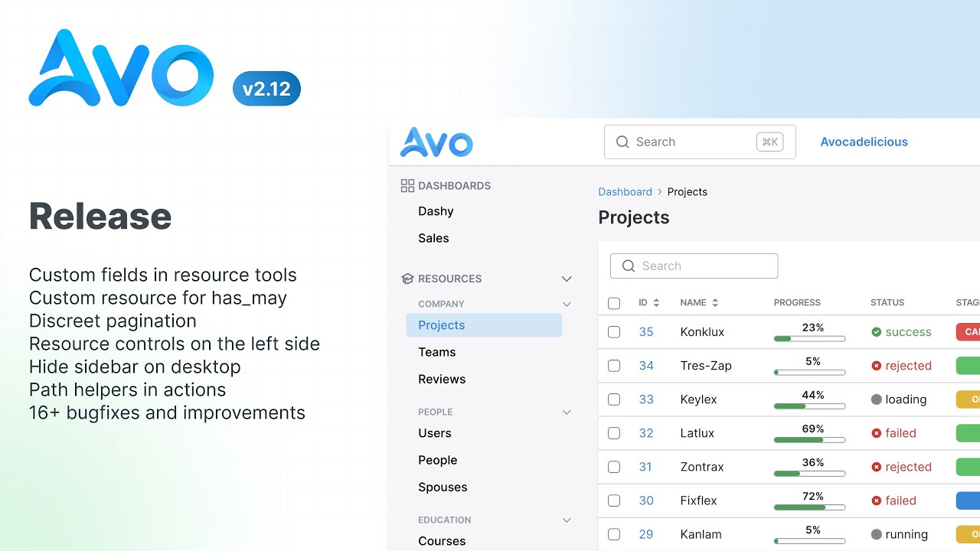Click the Projects table Search input
This screenshot has width=980, height=551.
click(x=694, y=266)
